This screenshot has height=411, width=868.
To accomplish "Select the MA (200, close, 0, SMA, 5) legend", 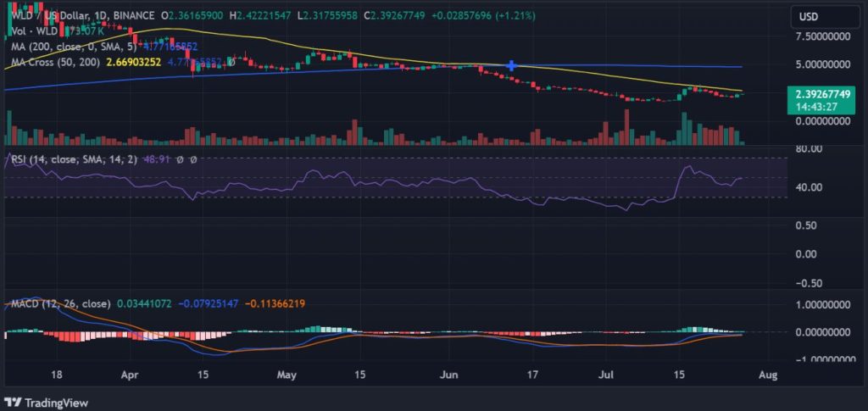I will pyautogui.click(x=73, y=47).
